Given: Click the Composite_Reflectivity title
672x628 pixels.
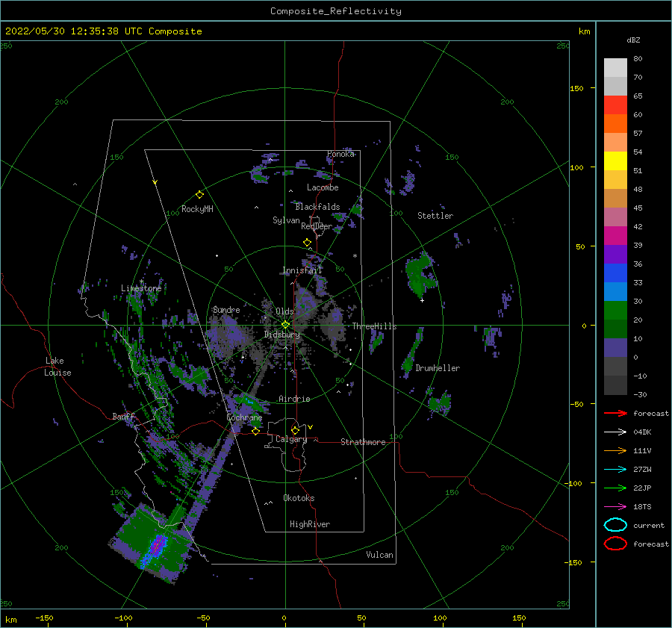Looking at the screenshot, I should 336,11.
